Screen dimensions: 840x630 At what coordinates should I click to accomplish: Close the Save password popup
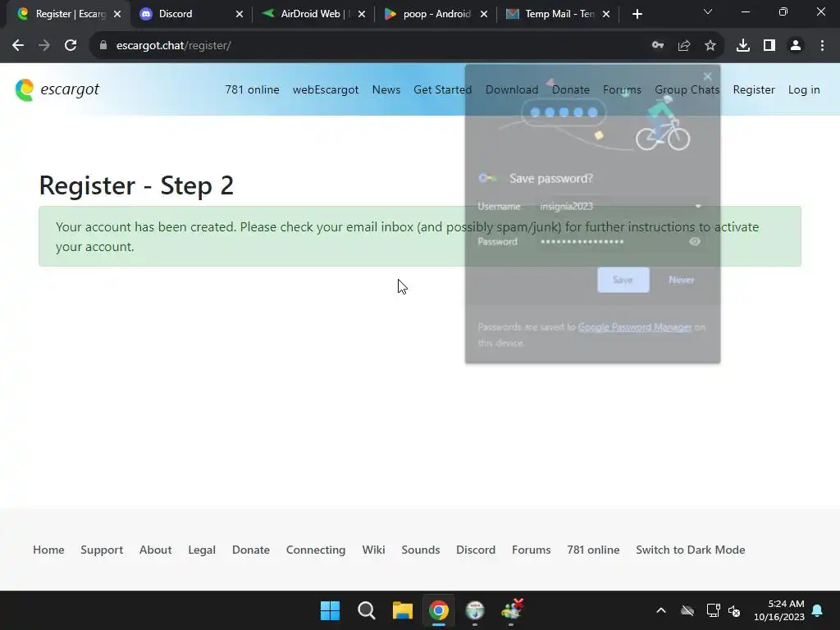(707, 76)
